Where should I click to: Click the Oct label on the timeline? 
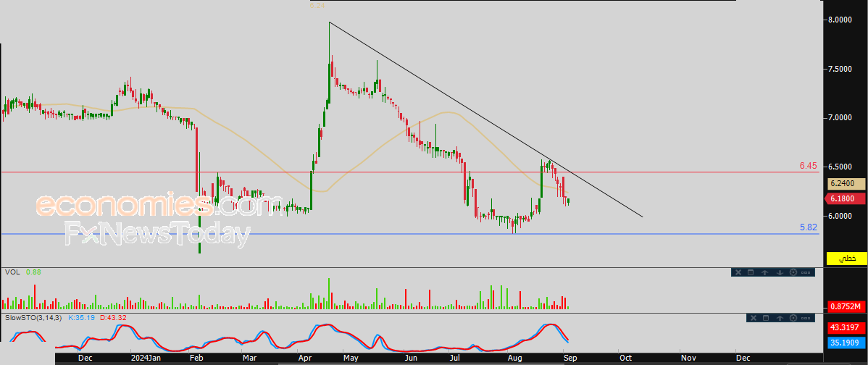pyautogui.click(x=625, y=358)
